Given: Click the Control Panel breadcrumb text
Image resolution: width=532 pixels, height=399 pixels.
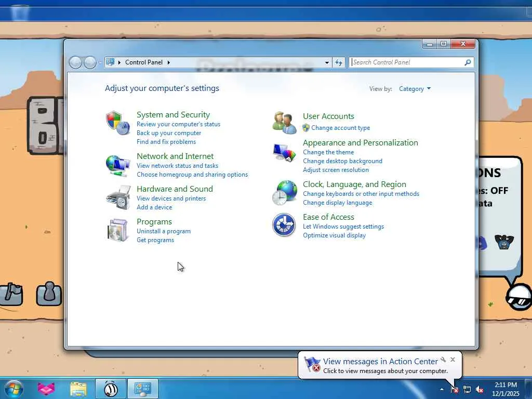Looking at the screenshot, I should point(144,62).
